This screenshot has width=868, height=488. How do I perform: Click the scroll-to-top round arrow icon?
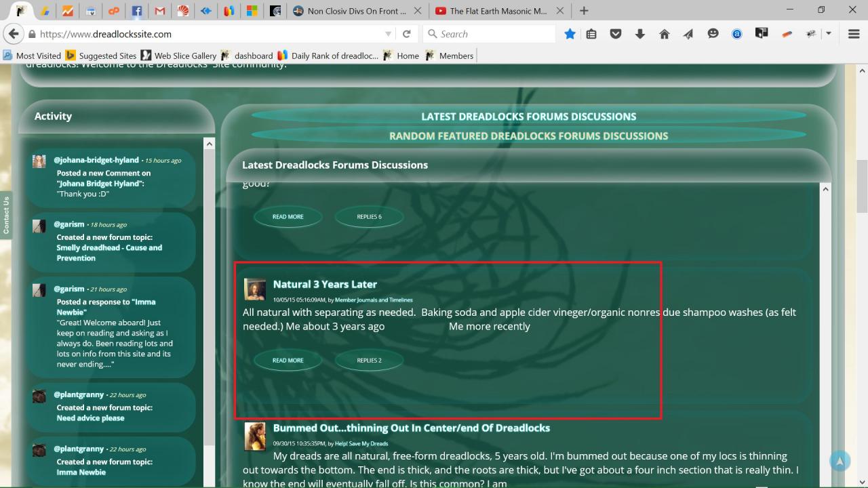[x=840, y=461]
